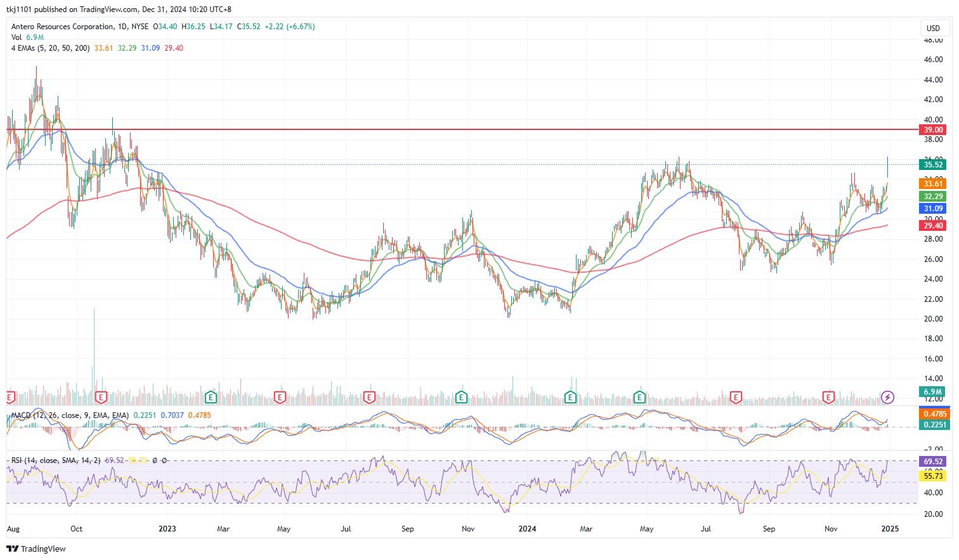Click the green earnings marker before March 2023

(211, 398)
